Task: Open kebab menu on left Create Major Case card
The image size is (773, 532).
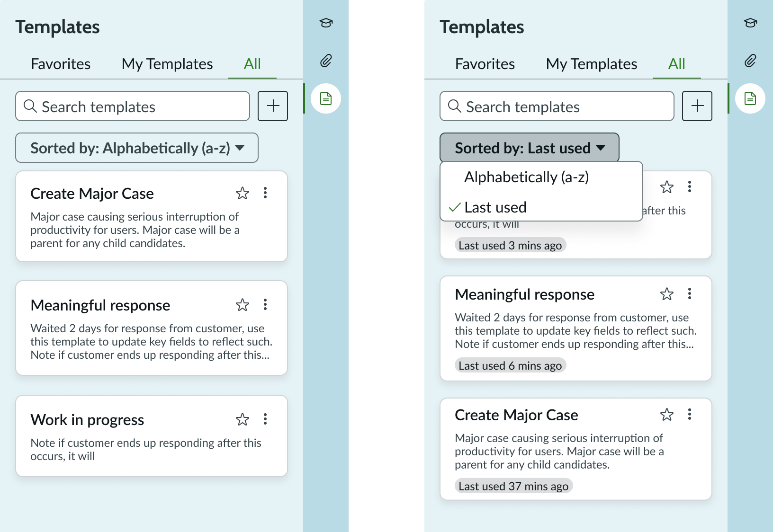Action: (265, 193)
